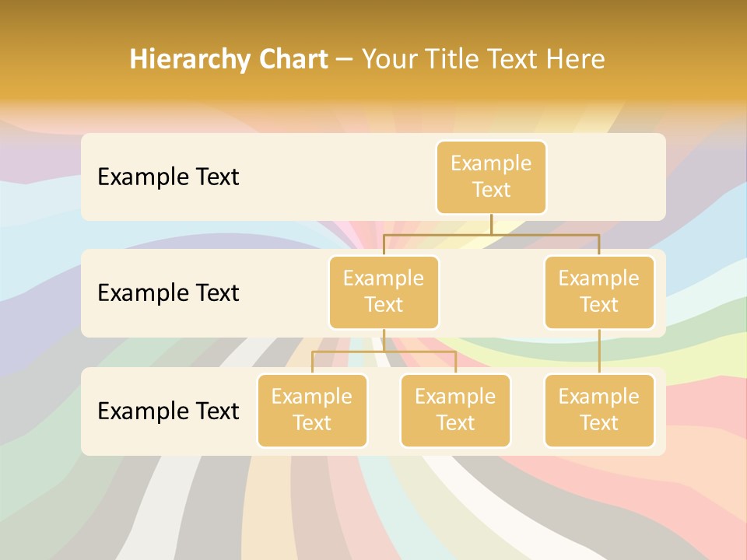Select the top-level Example Text box
The width and height of the screenshot is (747, 560).
[491, 177]
